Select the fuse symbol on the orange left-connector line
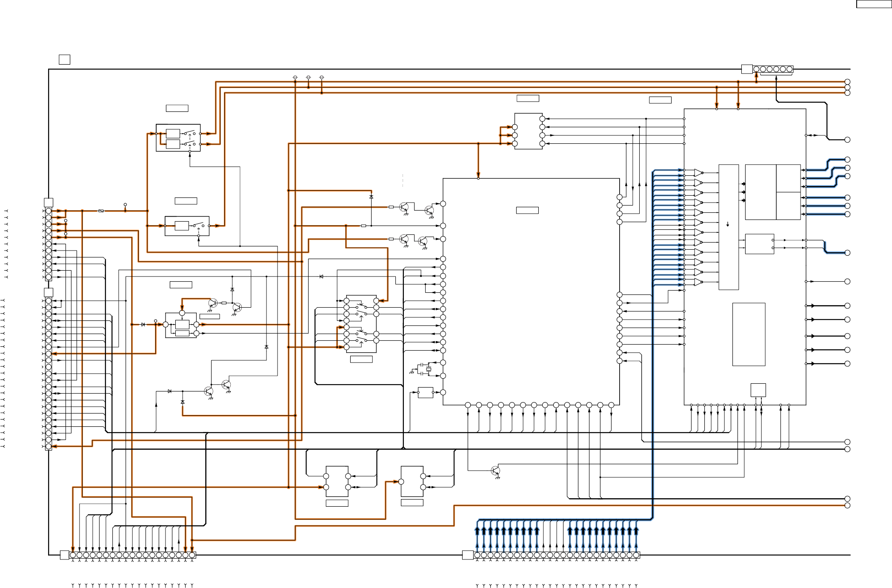892x588 pixels. pos(101,211)
